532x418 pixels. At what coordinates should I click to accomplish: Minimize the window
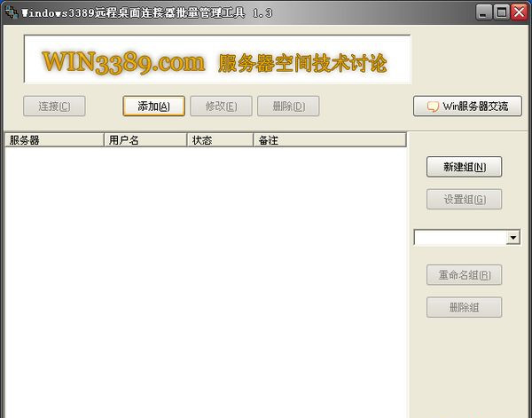tap(483, 12)
